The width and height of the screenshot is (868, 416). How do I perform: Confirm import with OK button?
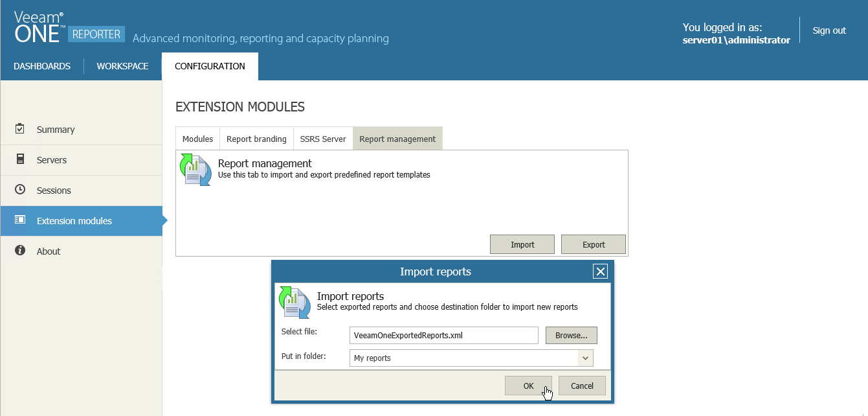click(528, 386)
